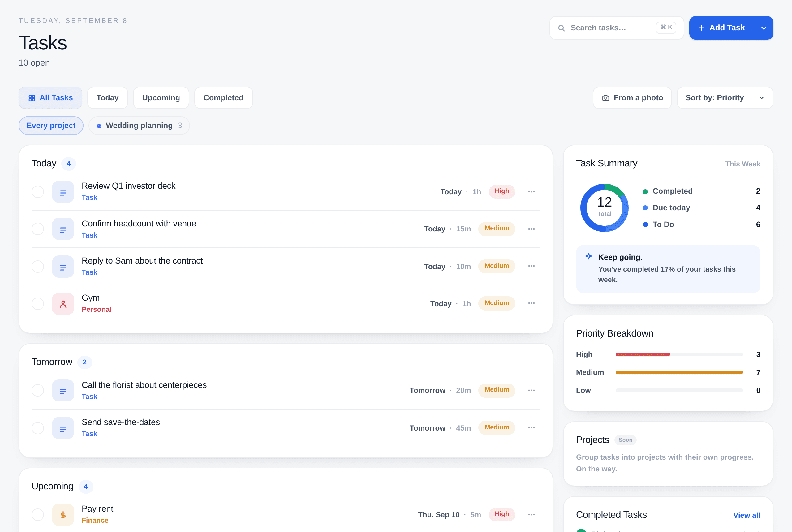Viewport: 792px width, 532px height.
Task: Click the Task label under Review Q1 investor deck
Action: (90, 197)
